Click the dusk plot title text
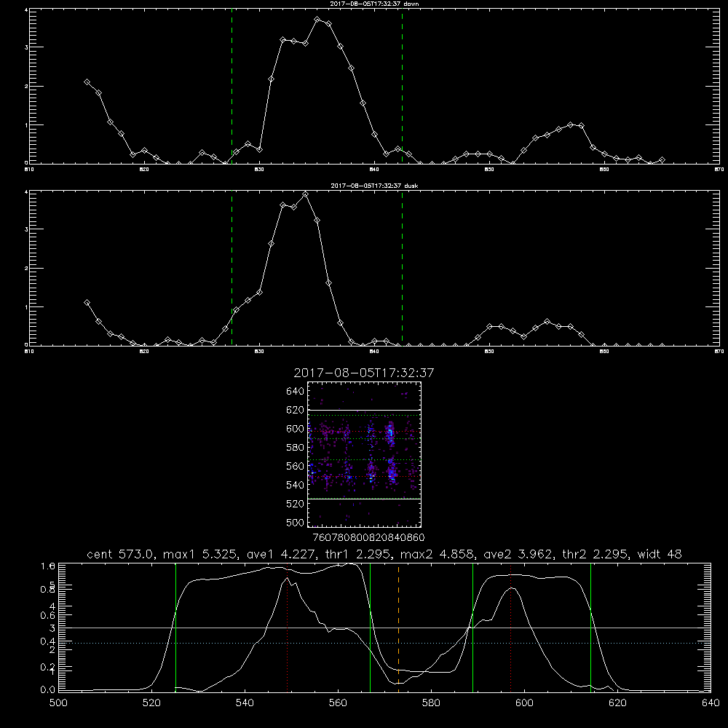This screenshot has width=728, height=728. [x=374, y=186]
